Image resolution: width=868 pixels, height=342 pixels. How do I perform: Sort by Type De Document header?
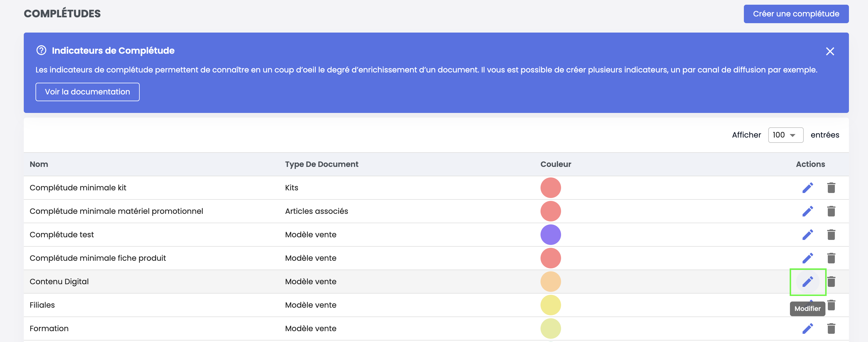pyautogui.click(x=321, y=164)
